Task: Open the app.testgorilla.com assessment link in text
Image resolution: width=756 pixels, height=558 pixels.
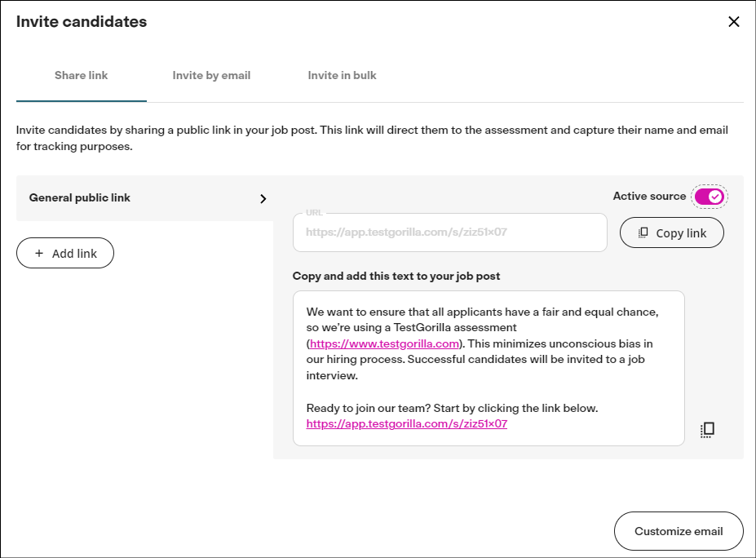Action: (406, 424)
